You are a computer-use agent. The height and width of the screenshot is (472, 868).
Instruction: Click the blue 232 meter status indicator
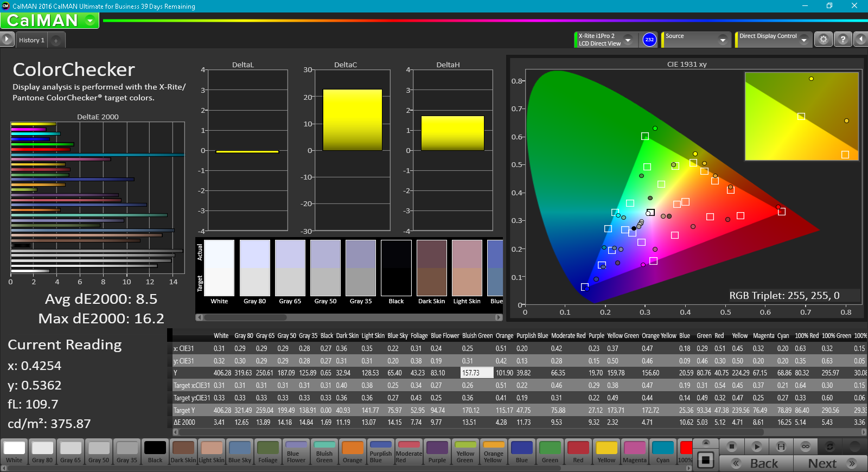pyautogui.click(x=649, y=40)
